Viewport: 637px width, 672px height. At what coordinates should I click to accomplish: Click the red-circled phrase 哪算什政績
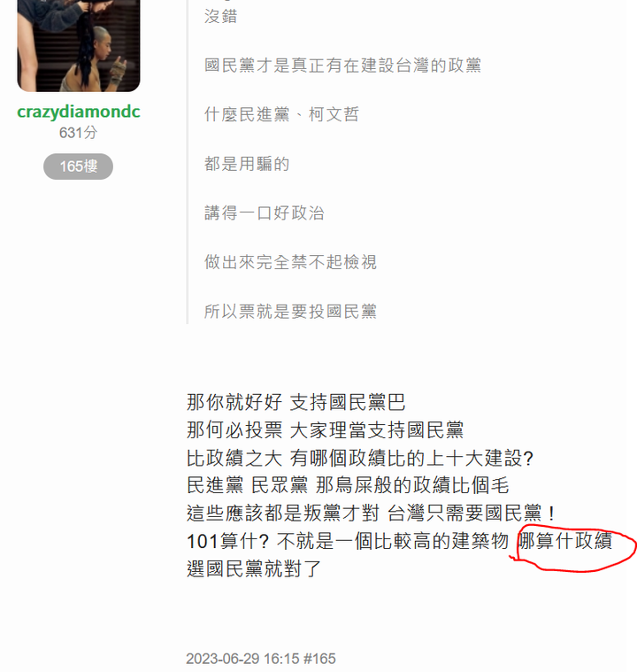(565, 540)
